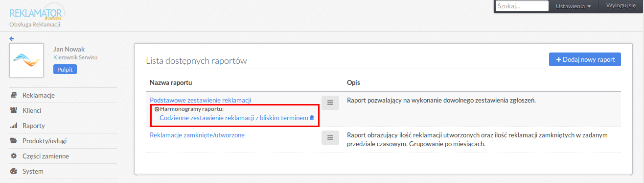Open options menu for Reklamacje zamknięte/utworzone
Viewport: 644px width, 183px height.
330,138
